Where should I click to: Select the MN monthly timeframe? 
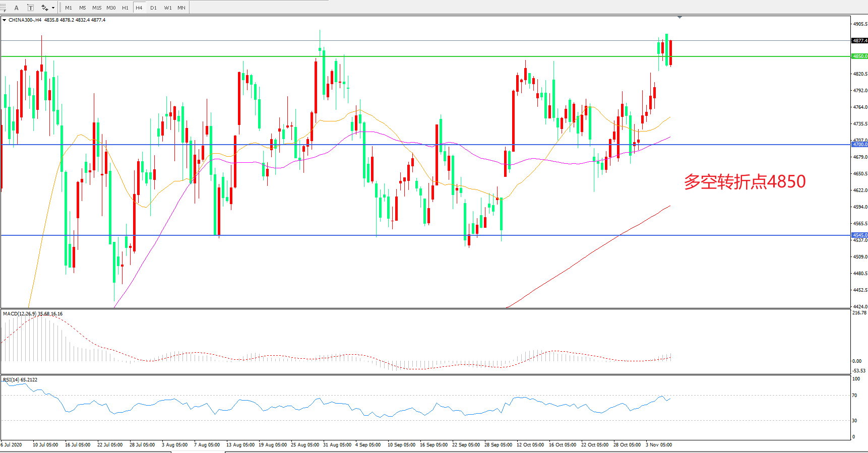[181, 8]
